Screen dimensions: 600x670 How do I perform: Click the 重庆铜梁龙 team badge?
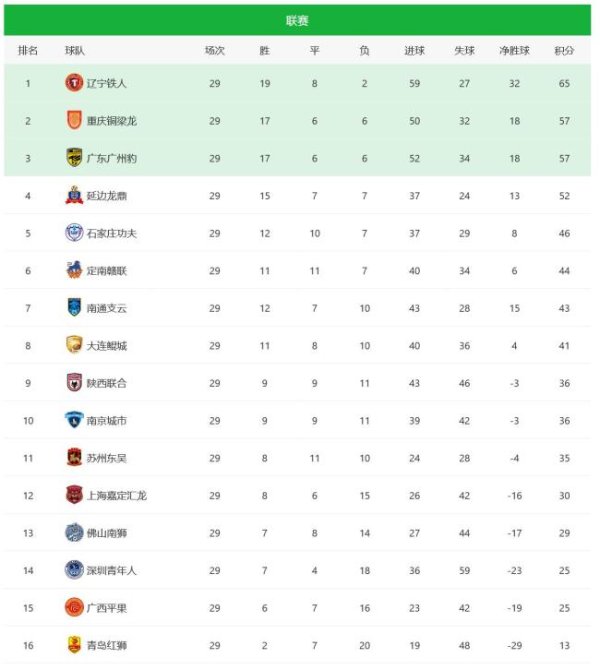[x=74, y=121]
